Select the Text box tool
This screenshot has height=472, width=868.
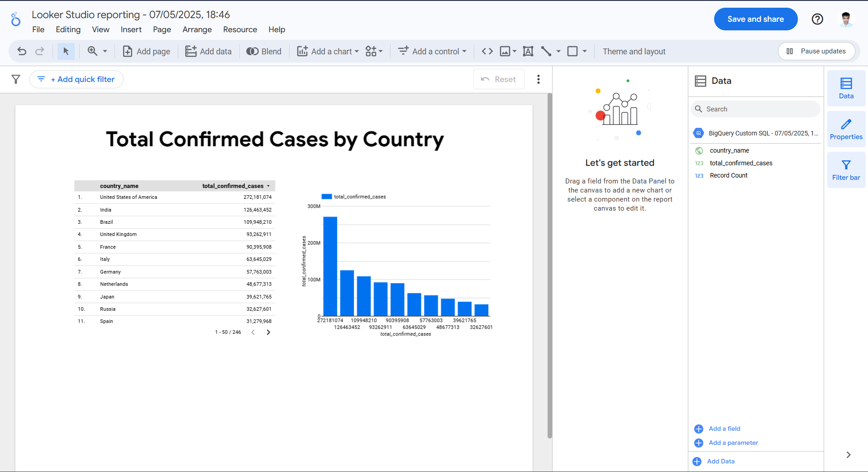[x=528, y=51]
